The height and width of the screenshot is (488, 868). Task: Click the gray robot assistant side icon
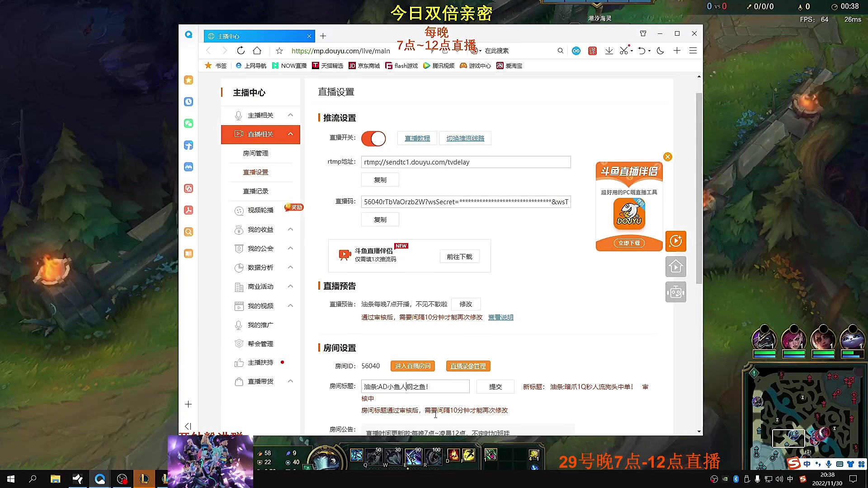[676, 292]
